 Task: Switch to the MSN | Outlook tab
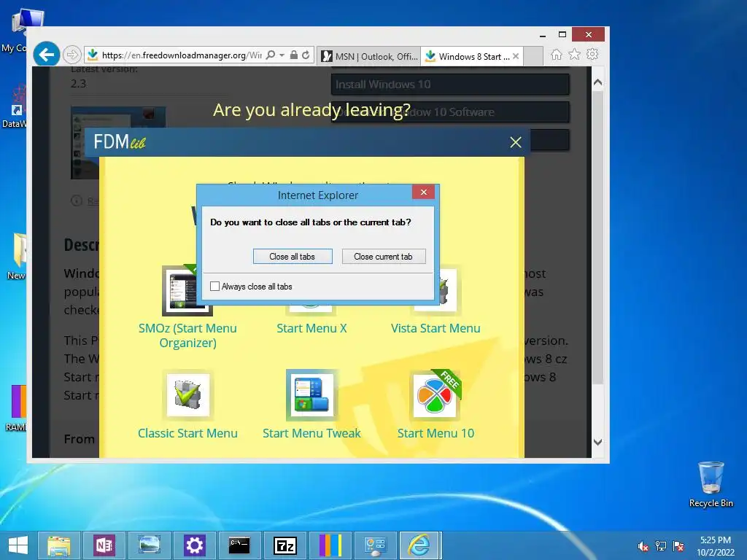[368, 56]
